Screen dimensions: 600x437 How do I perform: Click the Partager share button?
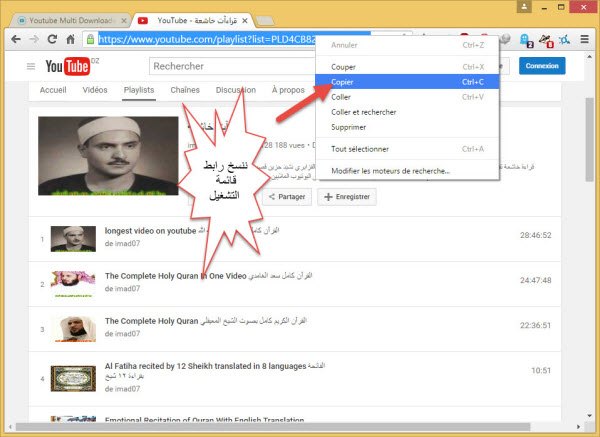(x=287, y=197)
